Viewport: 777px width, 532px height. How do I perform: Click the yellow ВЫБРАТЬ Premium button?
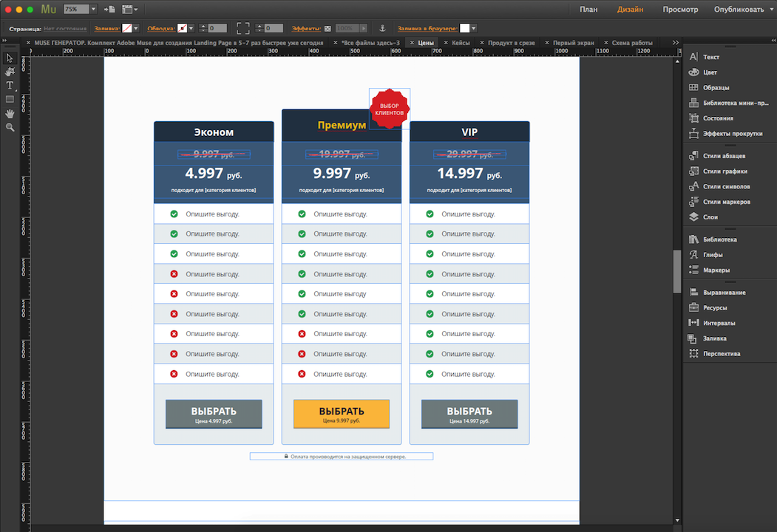click(x=342, y=414)
